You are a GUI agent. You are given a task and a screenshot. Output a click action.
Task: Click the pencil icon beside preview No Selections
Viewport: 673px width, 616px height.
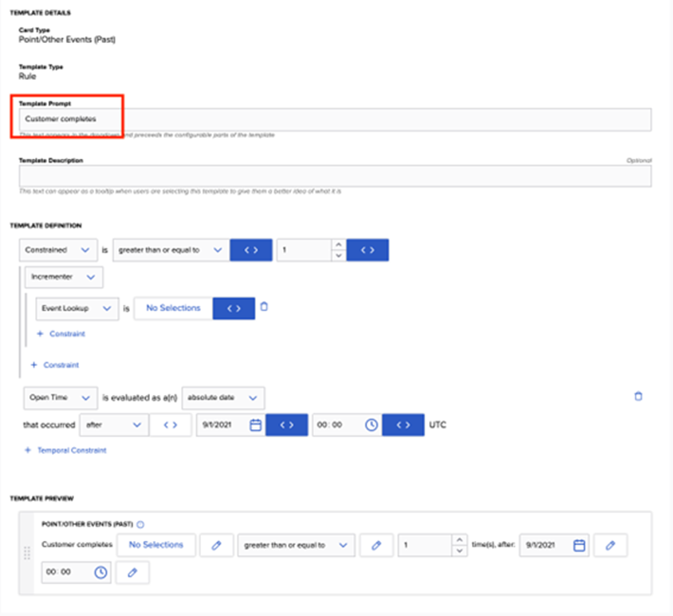click(x=216, y=545)
